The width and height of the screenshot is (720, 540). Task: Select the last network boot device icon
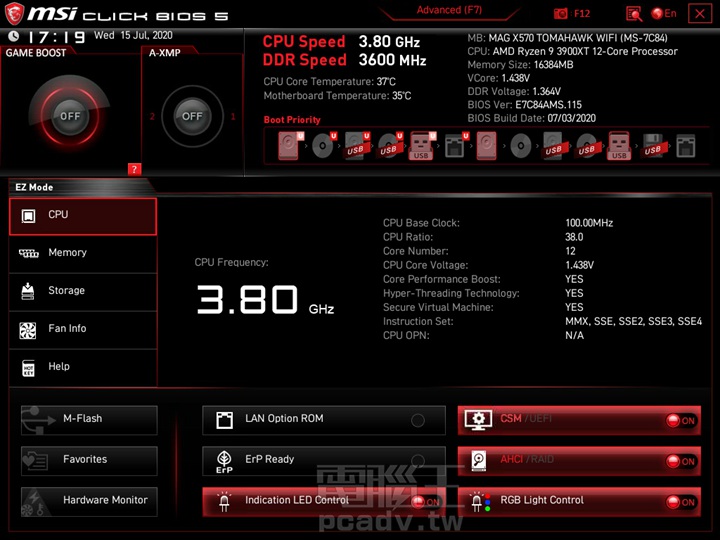(686, 146)
